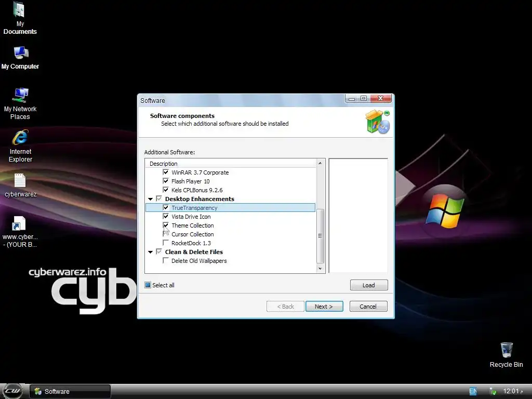
Task: Select the WinRAR 3.7 Corporate row text
Action: (200, 172)
